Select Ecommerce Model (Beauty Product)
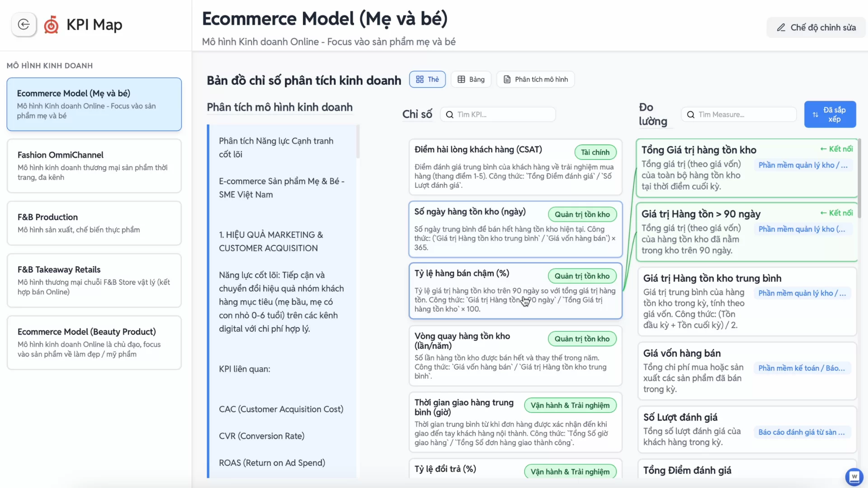 point(94,343)
